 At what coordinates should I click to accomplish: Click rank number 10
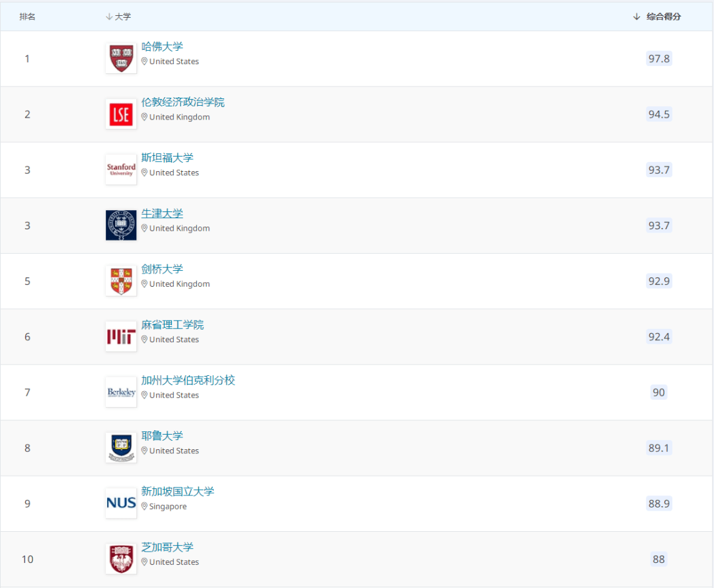[x=27, y=560]
